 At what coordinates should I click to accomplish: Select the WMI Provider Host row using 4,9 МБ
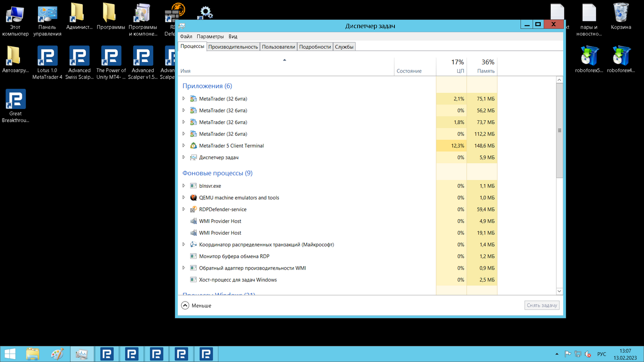coord(338,221)
